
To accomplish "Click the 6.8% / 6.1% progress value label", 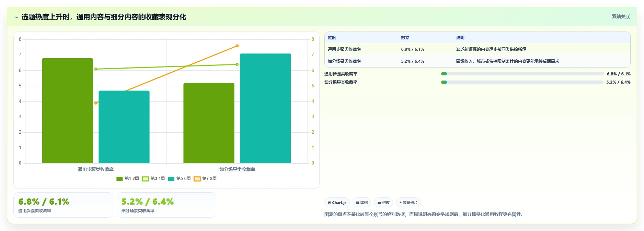I will coord(619,74).
